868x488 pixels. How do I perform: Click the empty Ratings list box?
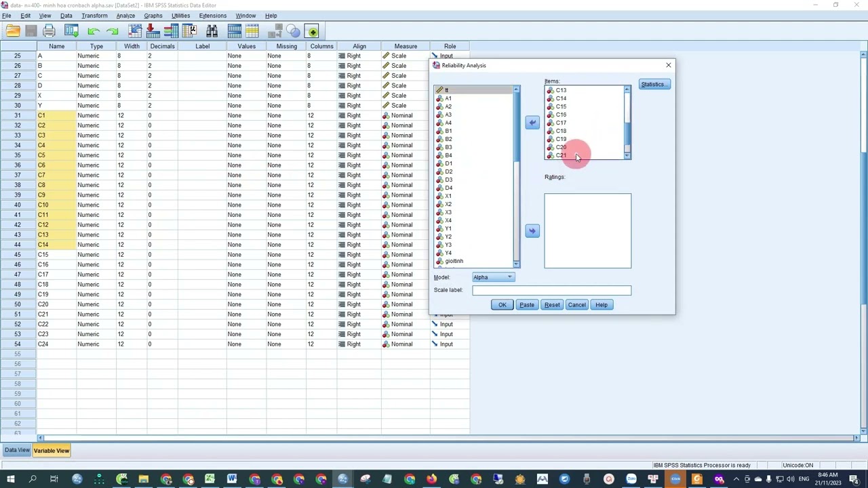587,231
